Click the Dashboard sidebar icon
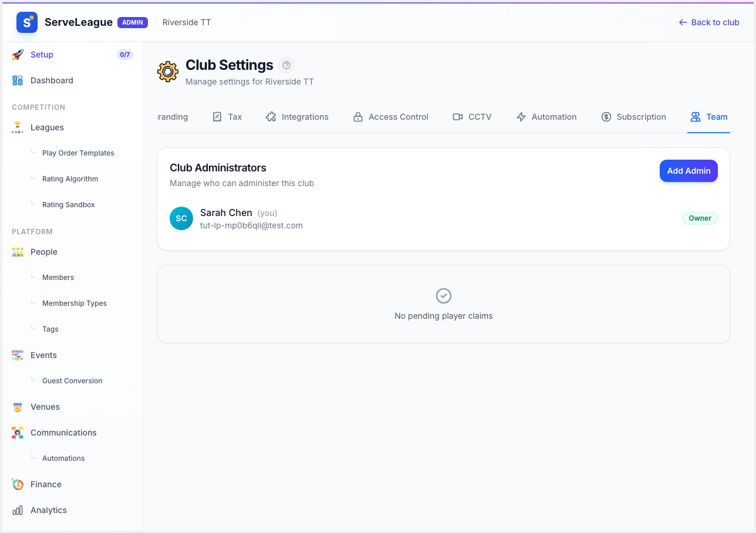 18,80
